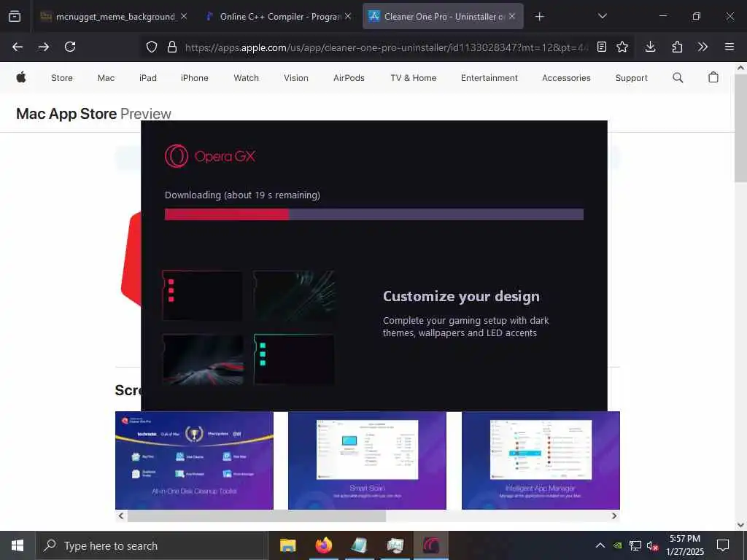Viewport: 747px width, 560px height.
Task: Click the screenshots horizontal scrollbar thumb
Action: click(256, 516)
